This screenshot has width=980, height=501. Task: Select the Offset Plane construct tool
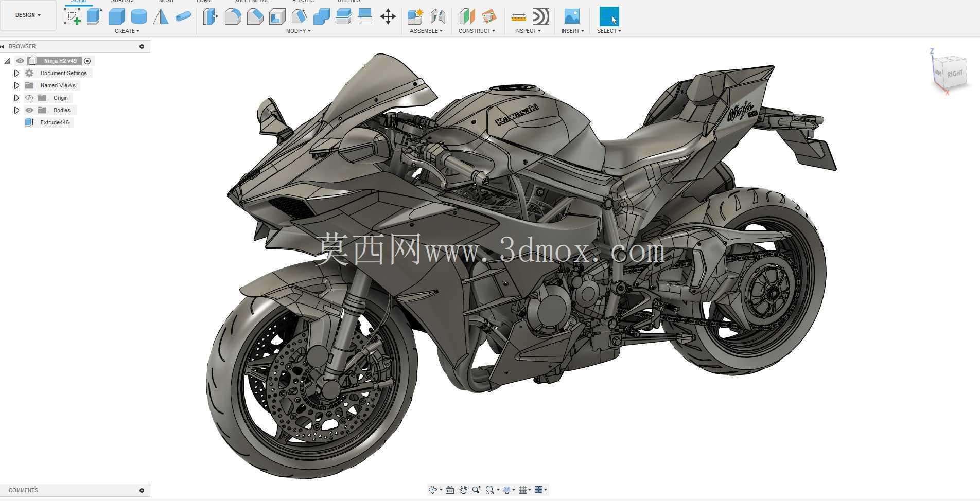click(467, 16)
